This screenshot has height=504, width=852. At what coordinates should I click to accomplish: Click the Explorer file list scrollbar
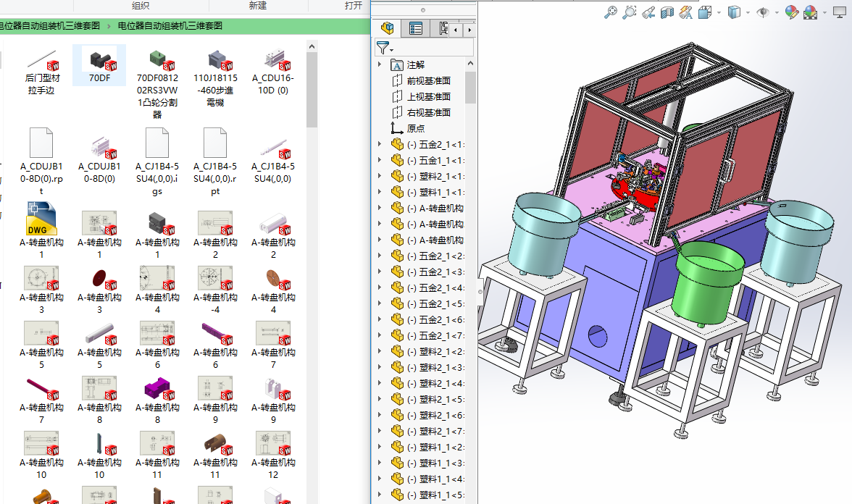312,90
